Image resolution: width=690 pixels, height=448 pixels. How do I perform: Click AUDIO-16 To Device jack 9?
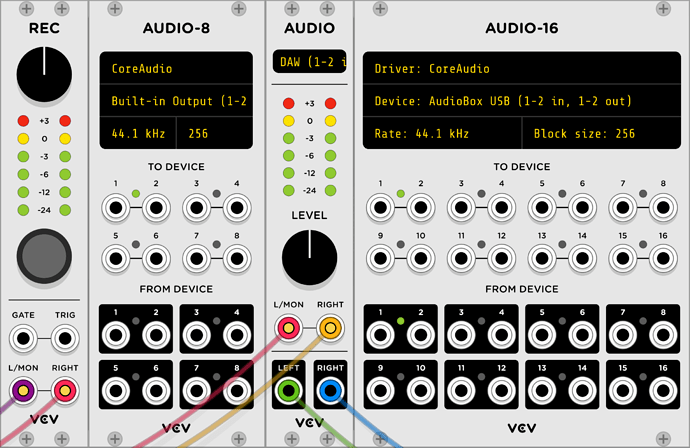[381, 258]
